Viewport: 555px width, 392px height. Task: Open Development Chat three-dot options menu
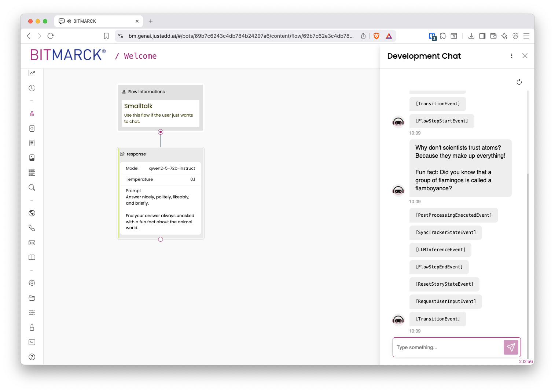(x=512, y=56)
